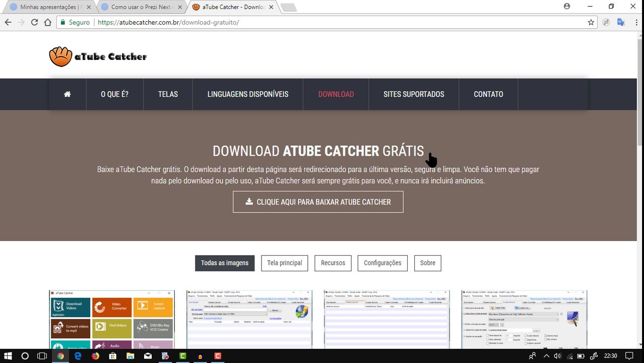Show hidden system tray icons
The image size is (644, 363).
[x=546, y=356]
